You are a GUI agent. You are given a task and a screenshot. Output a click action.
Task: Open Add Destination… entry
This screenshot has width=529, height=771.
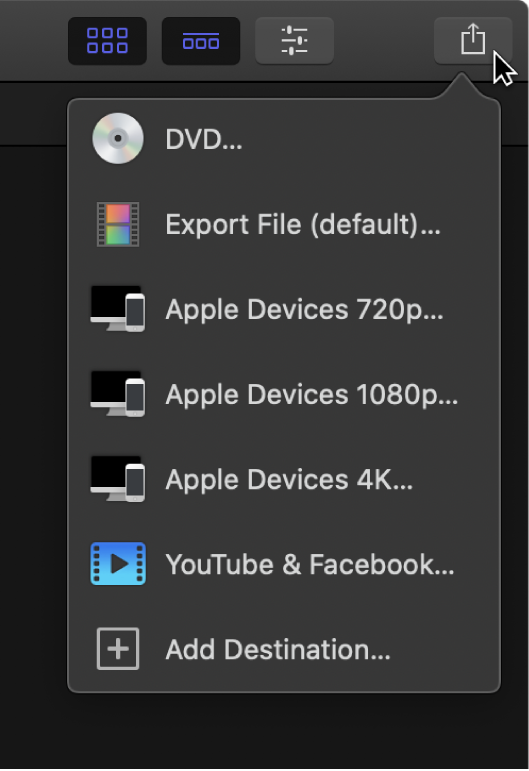tap(284, 649)
